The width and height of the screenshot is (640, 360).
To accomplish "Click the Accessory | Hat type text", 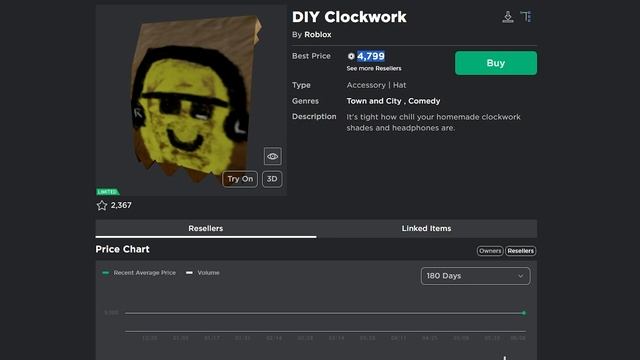I will point(376,85).
